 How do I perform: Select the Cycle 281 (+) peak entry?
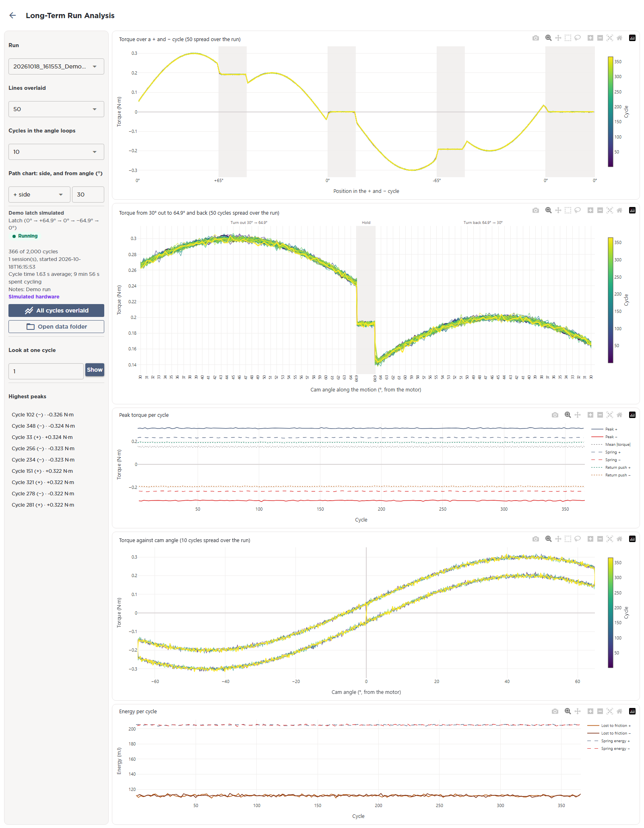click(43, 505)
